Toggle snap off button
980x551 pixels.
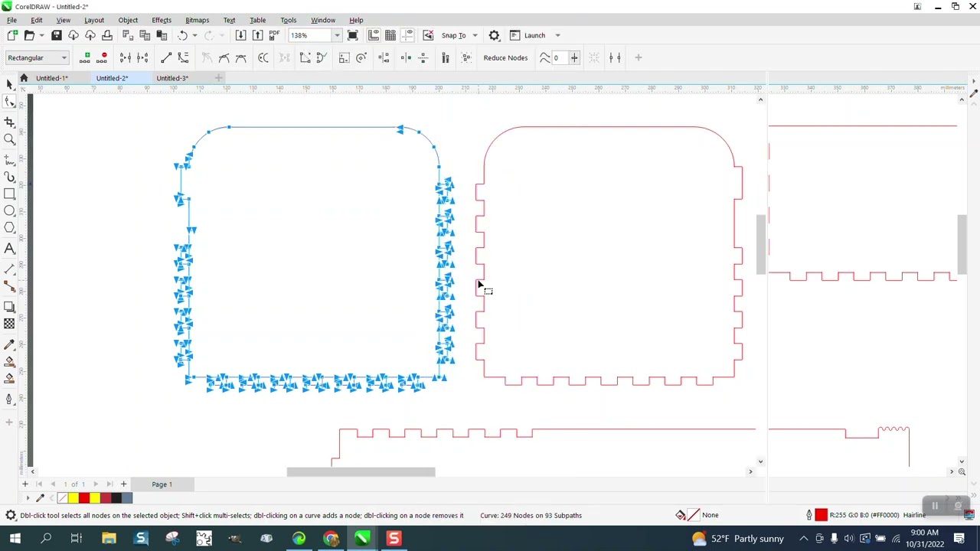[x=428, y=35]
